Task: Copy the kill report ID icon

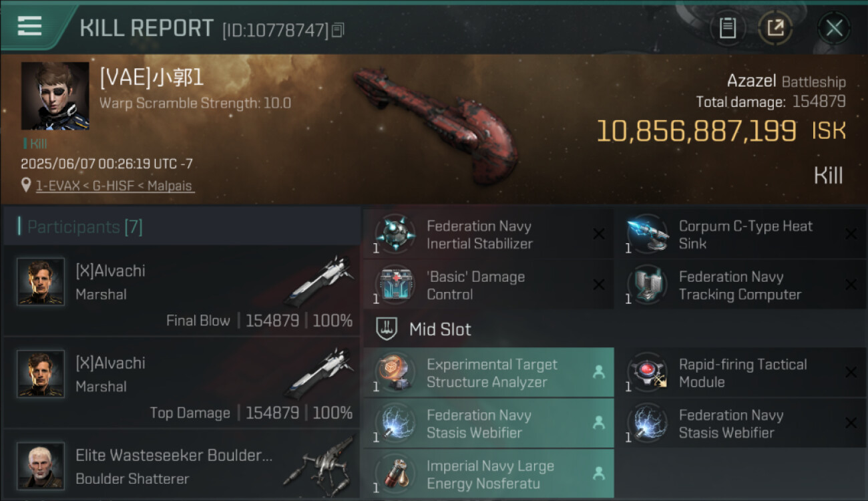Action: (338, 30)
